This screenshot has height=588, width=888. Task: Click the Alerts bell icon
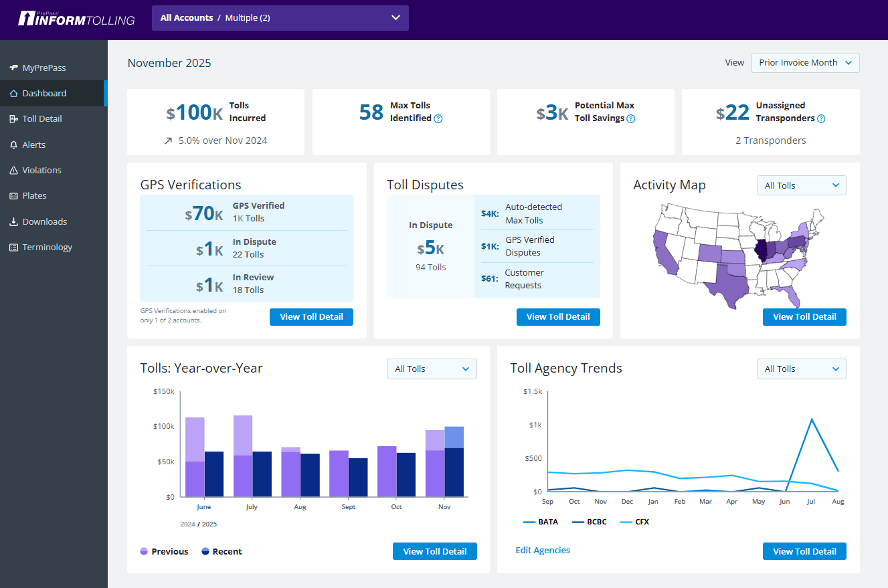pos(15,144)
